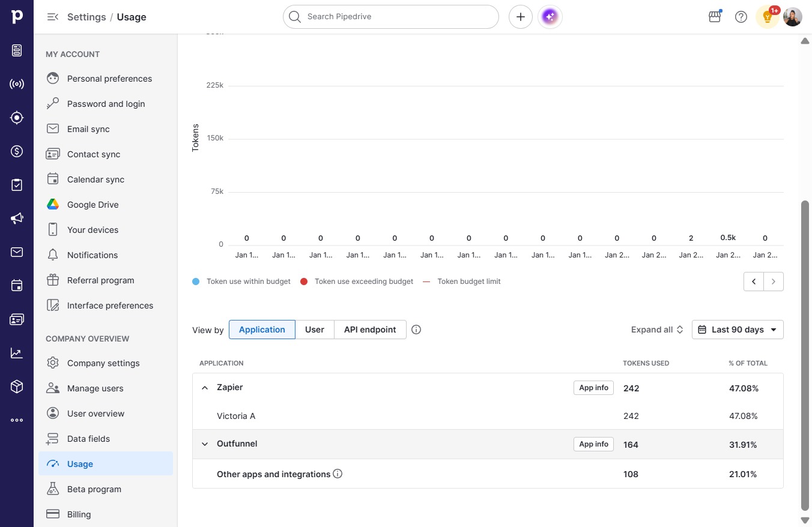Open the AI assistant sparkle icon

550,17
